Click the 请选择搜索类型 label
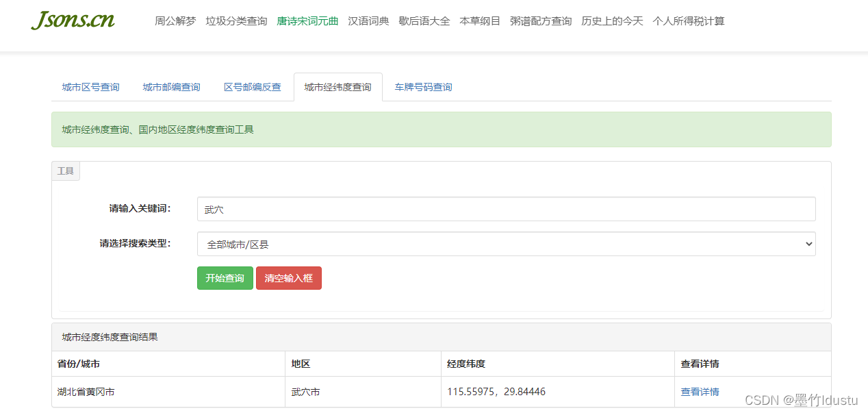 pyautogui.click(x=135, y=243)
